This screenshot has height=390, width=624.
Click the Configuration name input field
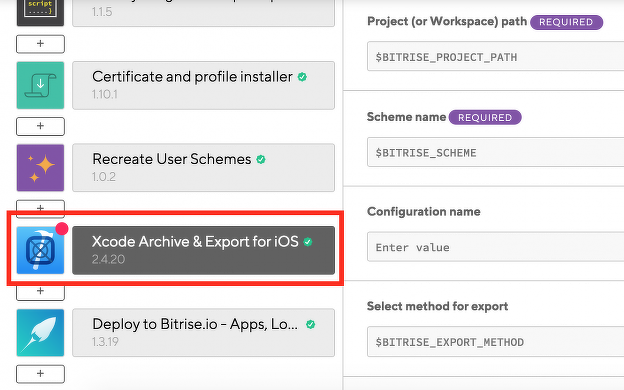pos(495,247)
